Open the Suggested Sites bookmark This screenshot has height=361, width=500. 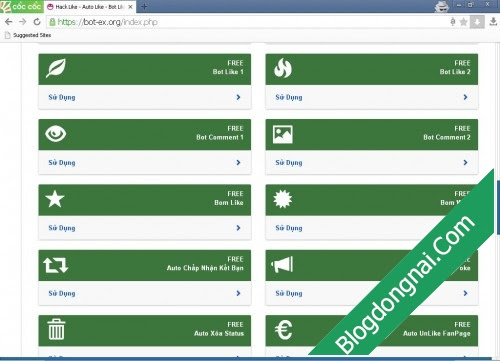coord(28,35)
